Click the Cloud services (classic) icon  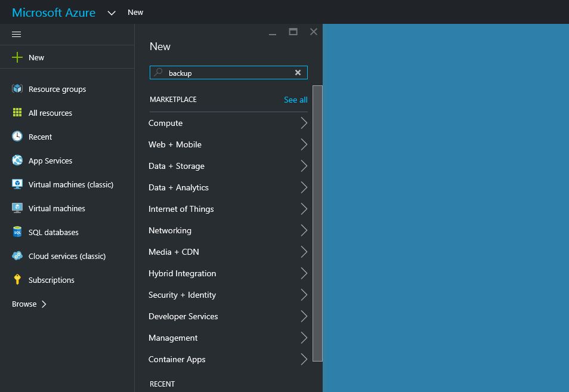pyautogui.click(x=17, y=256)
